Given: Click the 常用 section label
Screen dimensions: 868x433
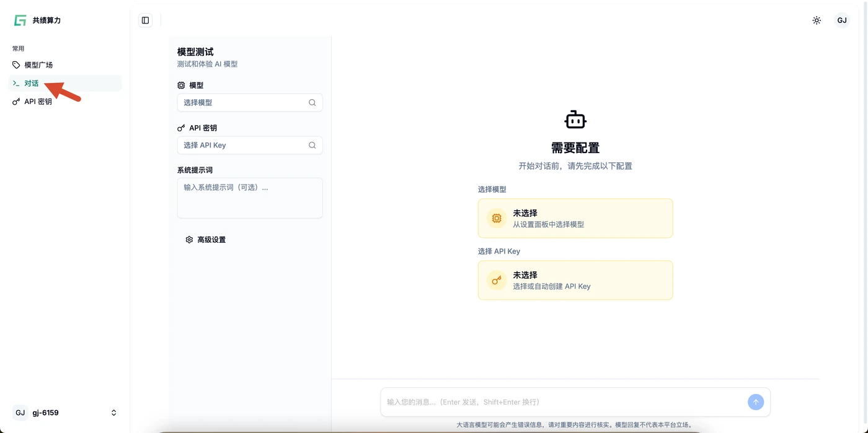Looking at the screenshot, I should (x=19, y=48).
